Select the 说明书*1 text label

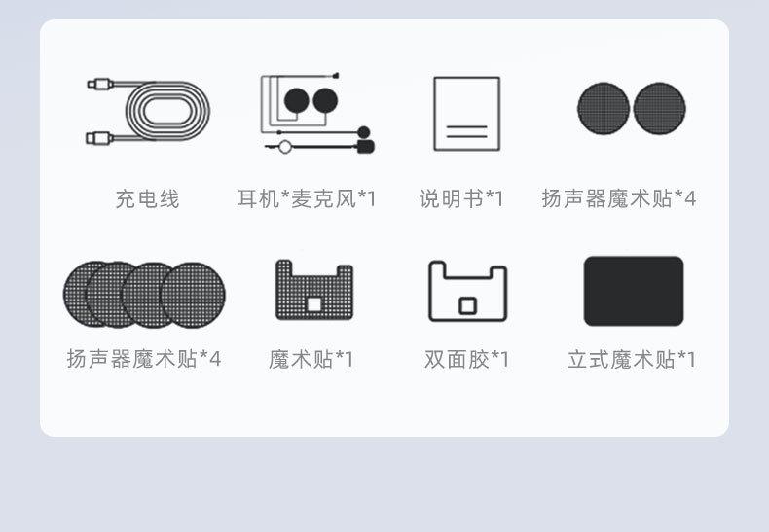pyautogui.click(x=461, y=198)
